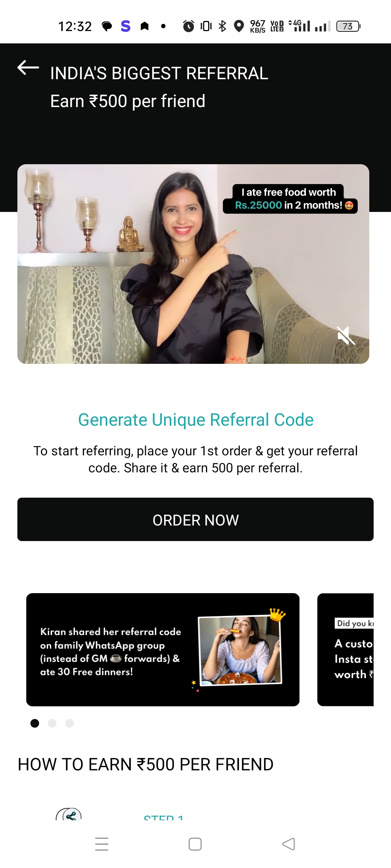
Task: Play the referral testimonial video
Action: tap(193, 264)
